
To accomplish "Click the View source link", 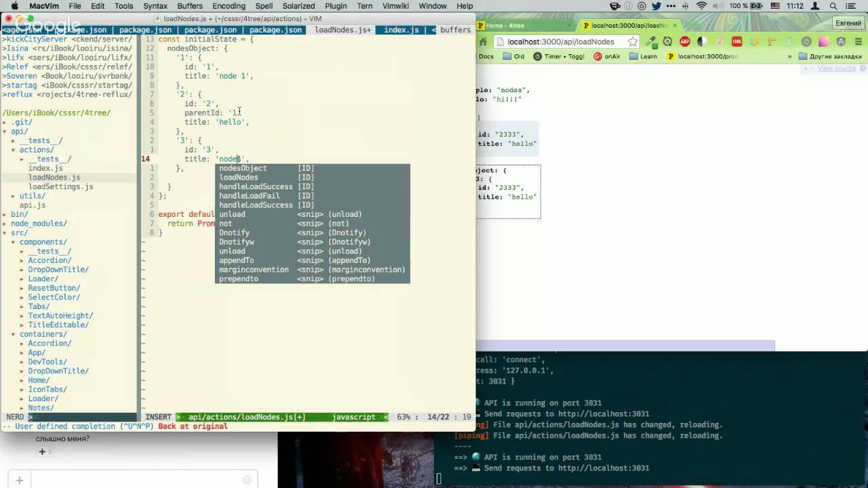I will coord(836,68).
